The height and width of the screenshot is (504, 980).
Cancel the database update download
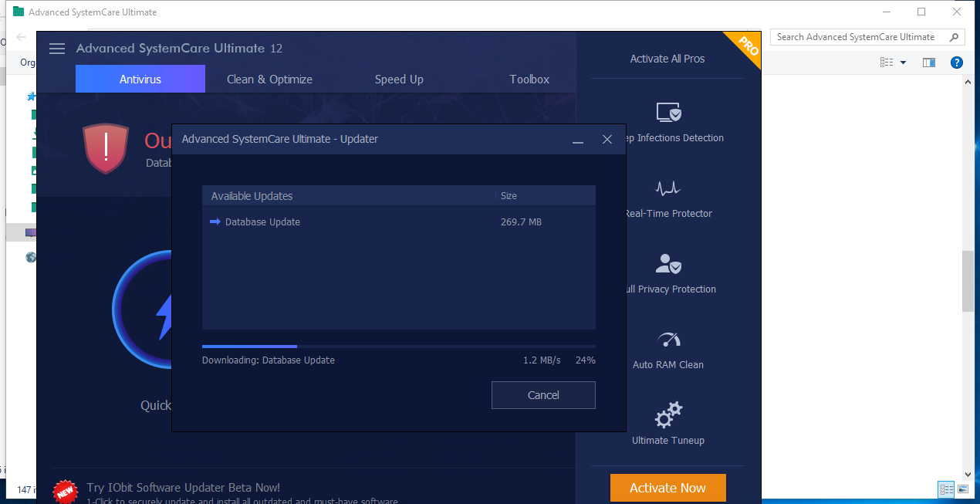pos(543,395)
